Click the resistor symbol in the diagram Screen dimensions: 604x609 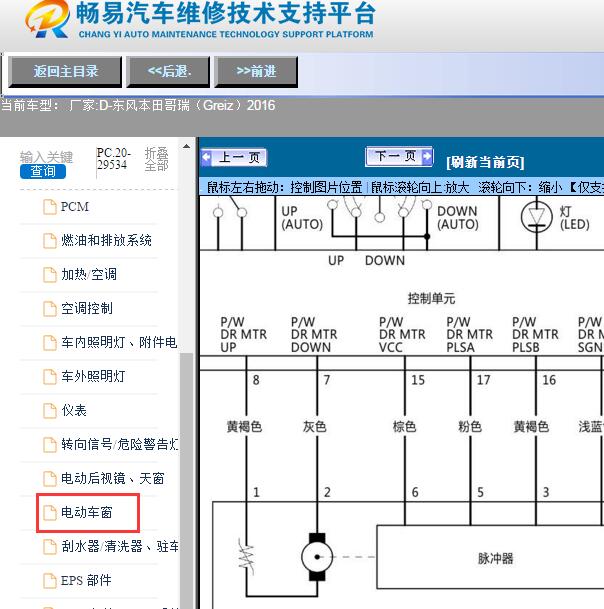246,557
